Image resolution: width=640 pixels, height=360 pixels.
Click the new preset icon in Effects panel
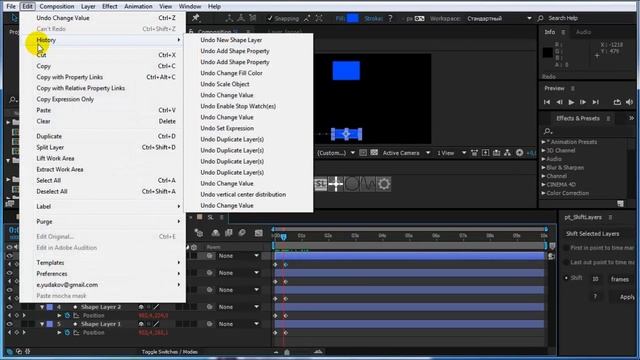coord(620,203)
